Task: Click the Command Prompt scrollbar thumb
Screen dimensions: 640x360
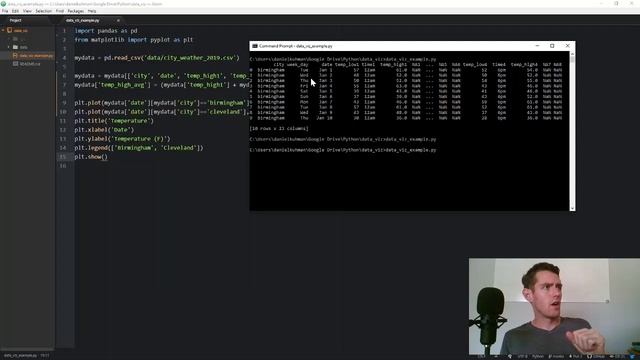Action: coord(572,60)
